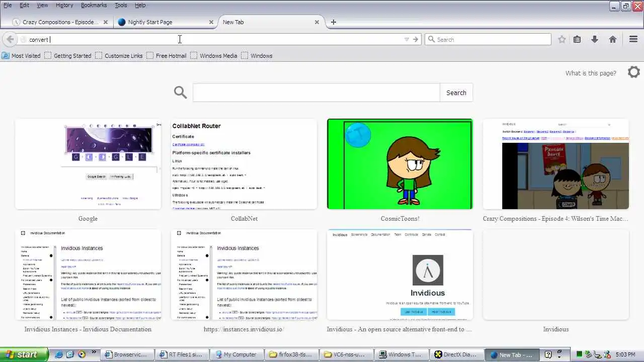Image resolution: width=644 pixels, height=362 pixels.
Task: Click the Windows Start button
Action: [x=24, y=354]
